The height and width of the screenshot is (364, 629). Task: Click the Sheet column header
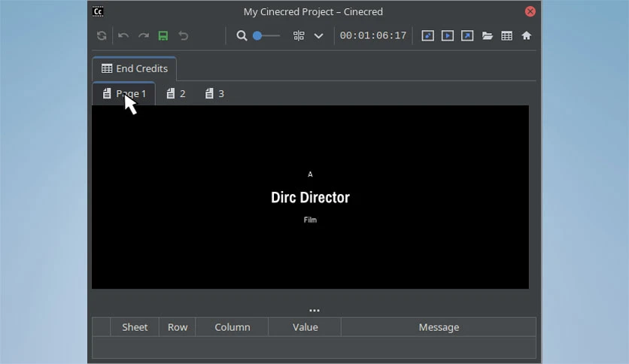click(x=135, y=327)
